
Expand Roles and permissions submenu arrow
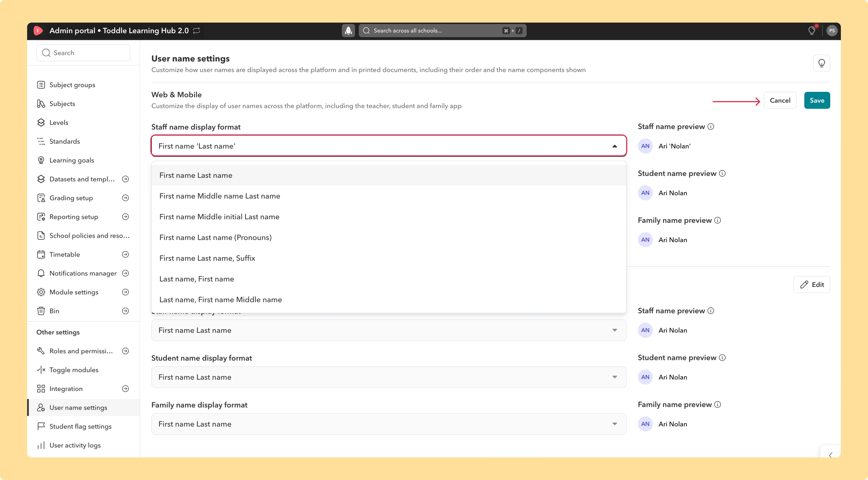coord(125,351)
